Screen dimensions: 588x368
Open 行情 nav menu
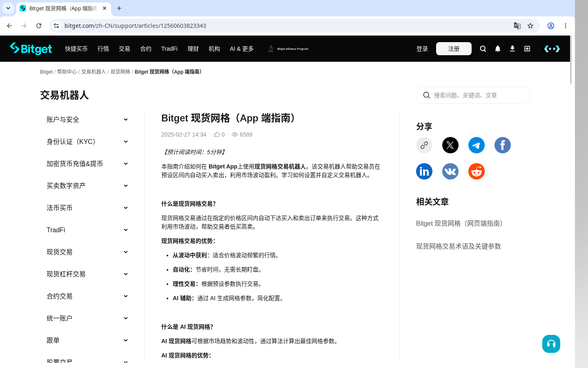click(x=103, y=49)
